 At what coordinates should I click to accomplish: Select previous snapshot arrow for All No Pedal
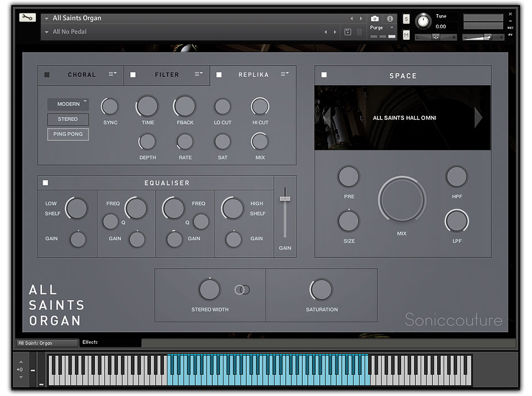(x=326, y=32)
